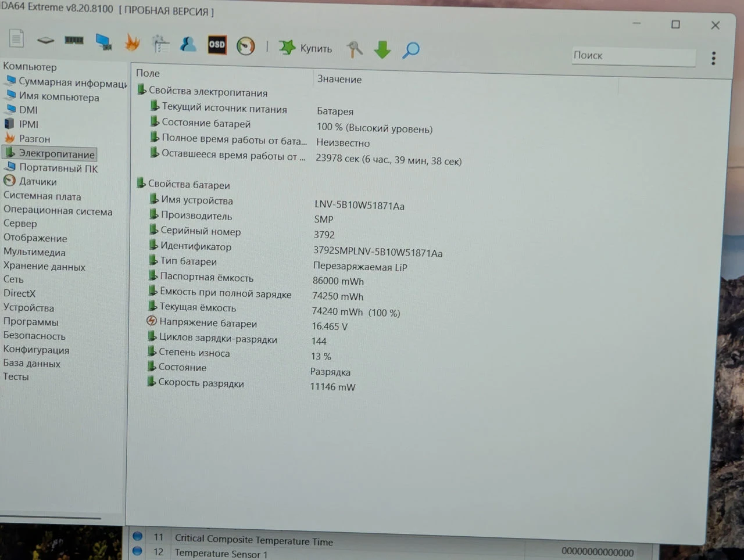Open the Report page icon in toolbar

tap(16, 39)
